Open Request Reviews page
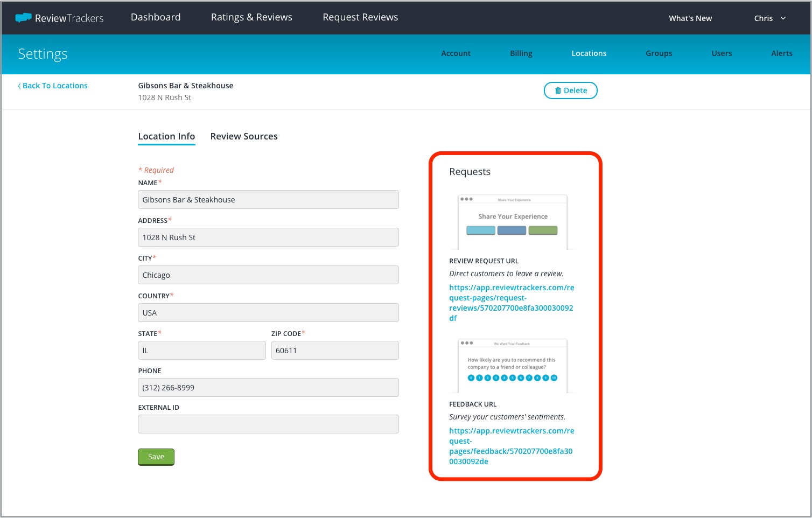This screenshot has height=518, width=812. pyautogui.click(x=360, y=17)
